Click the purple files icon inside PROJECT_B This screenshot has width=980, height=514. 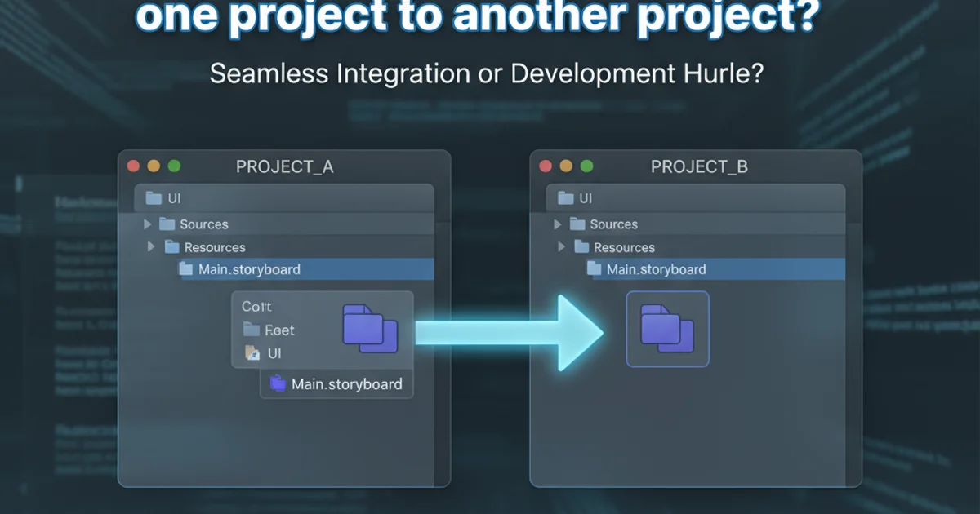coord(667,329)
